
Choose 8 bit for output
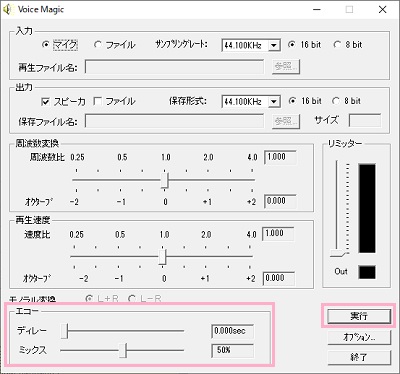coord(336,101)
